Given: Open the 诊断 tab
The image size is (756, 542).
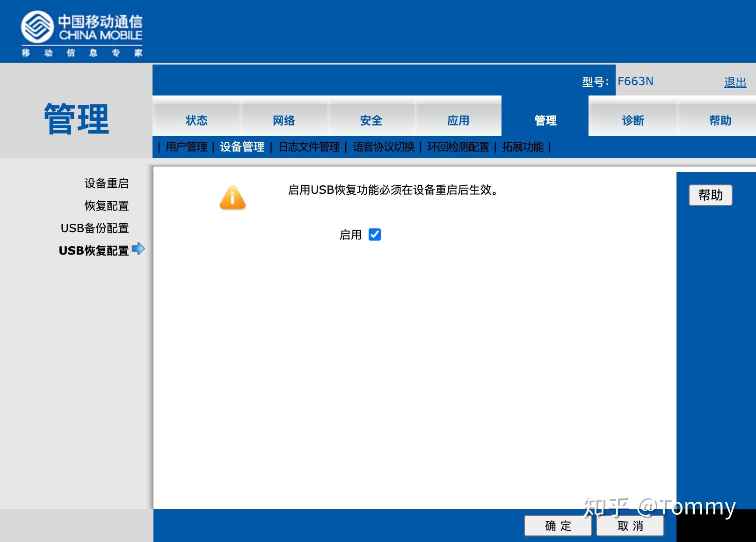Looking at the screenshot, I should pos(632,120).
